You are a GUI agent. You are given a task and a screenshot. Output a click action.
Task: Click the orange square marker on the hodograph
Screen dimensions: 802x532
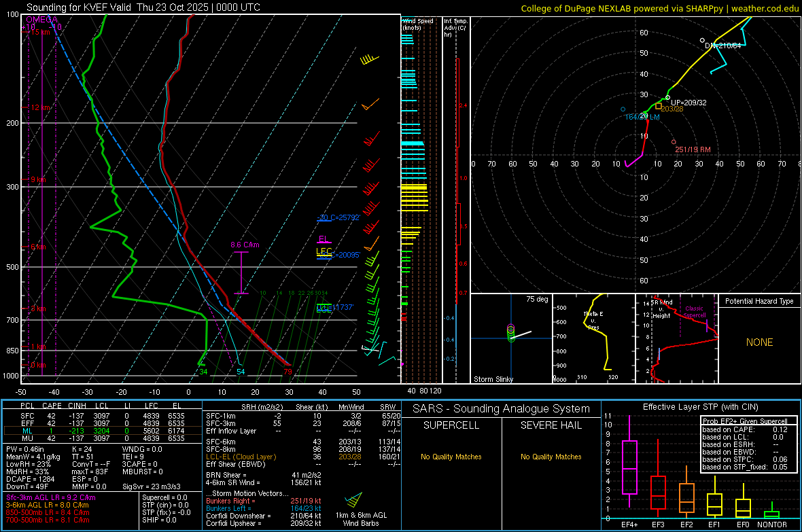coord(659,106)
